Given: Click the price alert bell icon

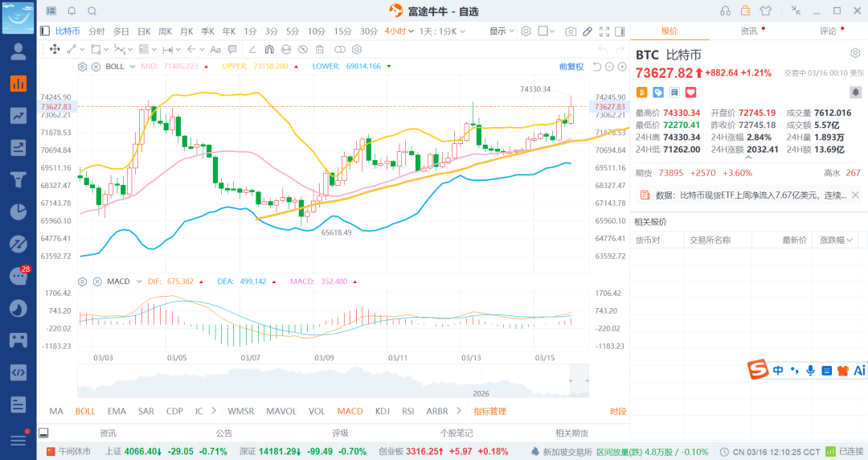Looking at the screenshot, I should (x=72, y=11).
